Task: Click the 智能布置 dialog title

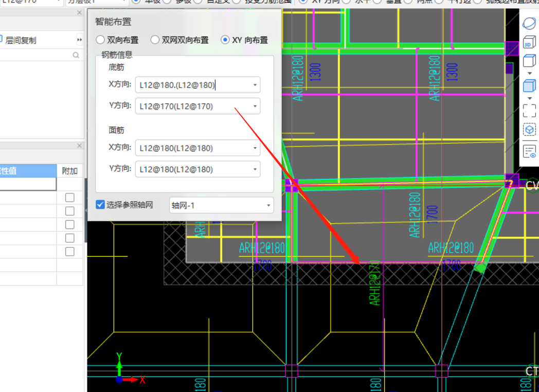Action: pyautogui.click(x=114, y=22)
